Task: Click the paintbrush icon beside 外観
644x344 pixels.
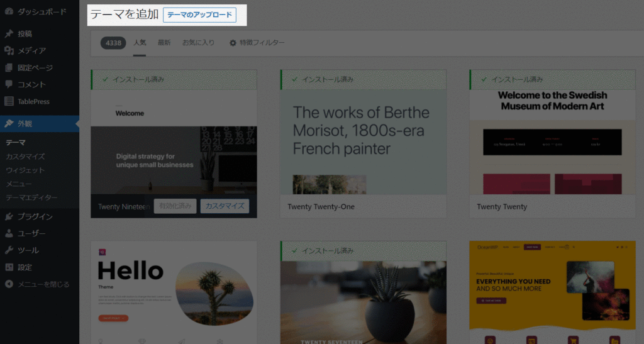Action: pos(9,123)
